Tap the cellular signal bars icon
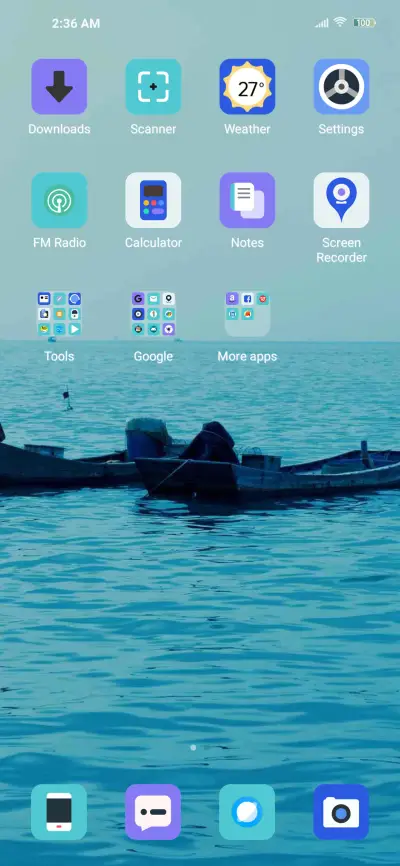The height and width of the screenshot is (866, 400). 322,23
